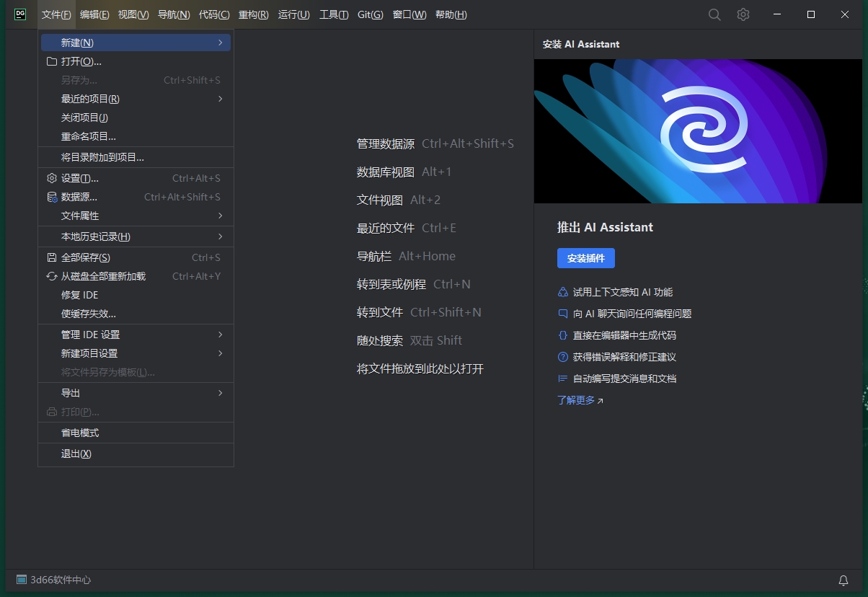The width and height of the screenshot is (868, 597).
Task: Open the 视图(V) menu
Action: click(x=133, y=14)
